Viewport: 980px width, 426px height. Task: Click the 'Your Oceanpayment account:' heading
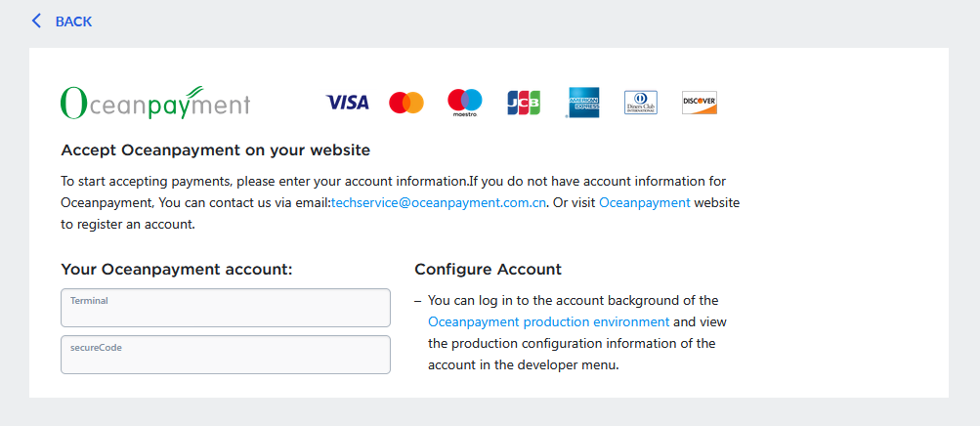click(x=177, y=269)
